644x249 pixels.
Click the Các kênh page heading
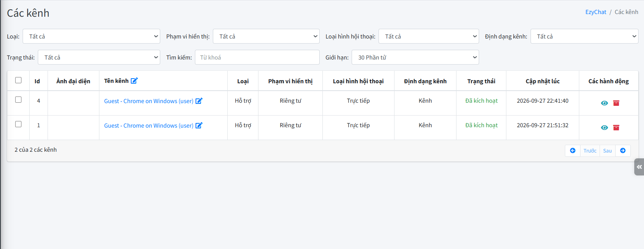(28, 13)
